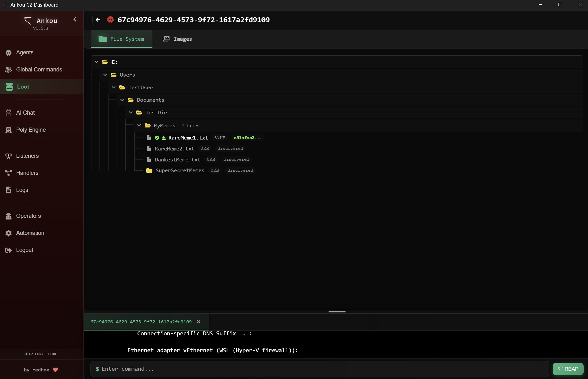Open the AI Chat panel
This screenshot has width=588, height=379.
(x=25, y=112)
